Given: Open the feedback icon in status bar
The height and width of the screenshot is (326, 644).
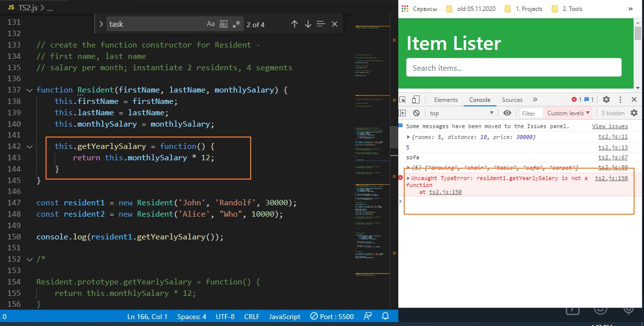Looking at the screenshot, I should [368, 317].
